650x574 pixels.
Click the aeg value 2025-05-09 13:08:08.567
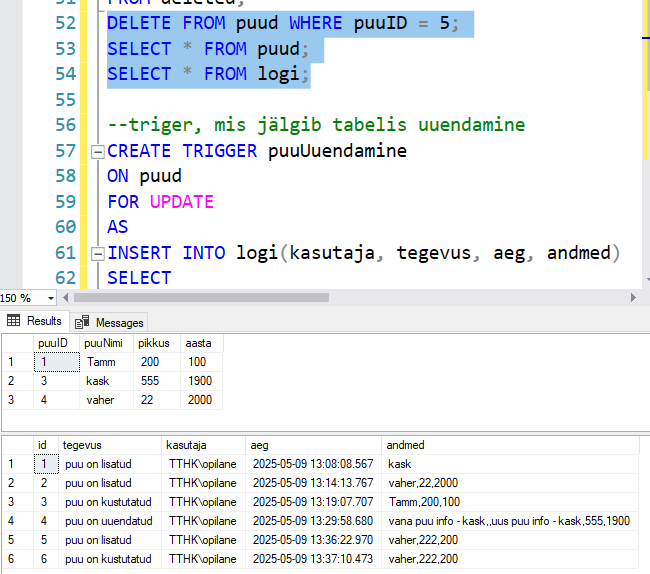point(312,464)
